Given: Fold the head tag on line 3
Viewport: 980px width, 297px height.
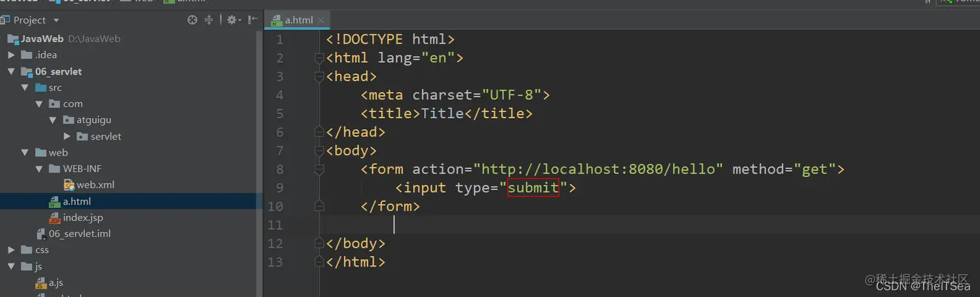Looking at the screenshot, I should click(318, 77).
